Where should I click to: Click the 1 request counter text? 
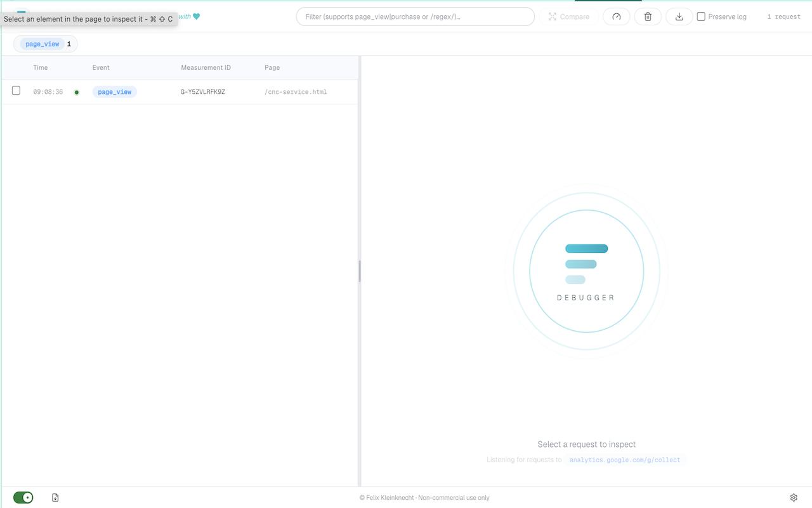coord(784,17)
